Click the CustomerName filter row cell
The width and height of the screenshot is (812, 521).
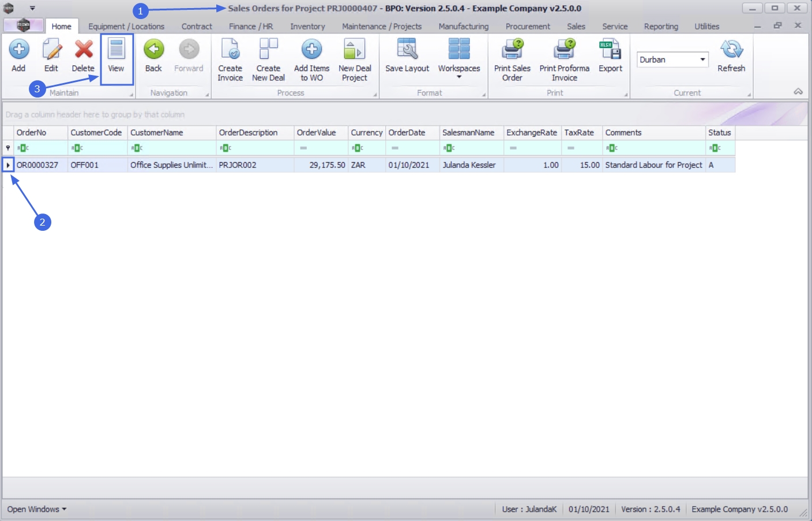tap(172, 148)
